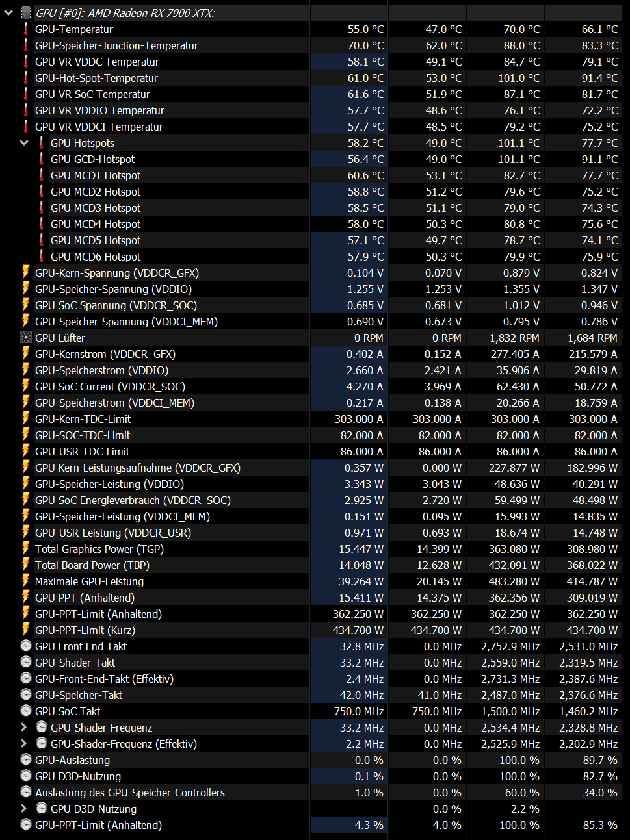Image resolution: width=630 pixels, height=840 pixels.
Task: Select GPU Kern-Leistungsaufnahme (VDDCR_GFX) label
Action: 138,468
